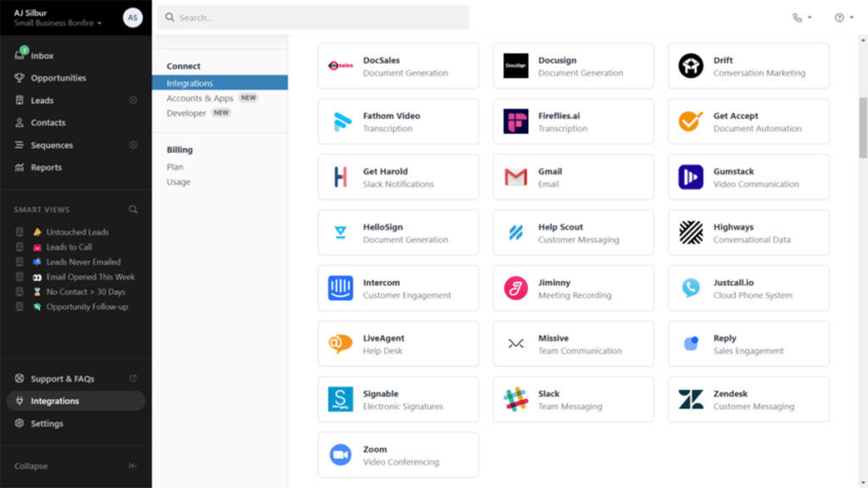The image size is (868, 488).
Task: Click the Help Scout logo icon
Action: pyautogui.click(x=515, y=232)
